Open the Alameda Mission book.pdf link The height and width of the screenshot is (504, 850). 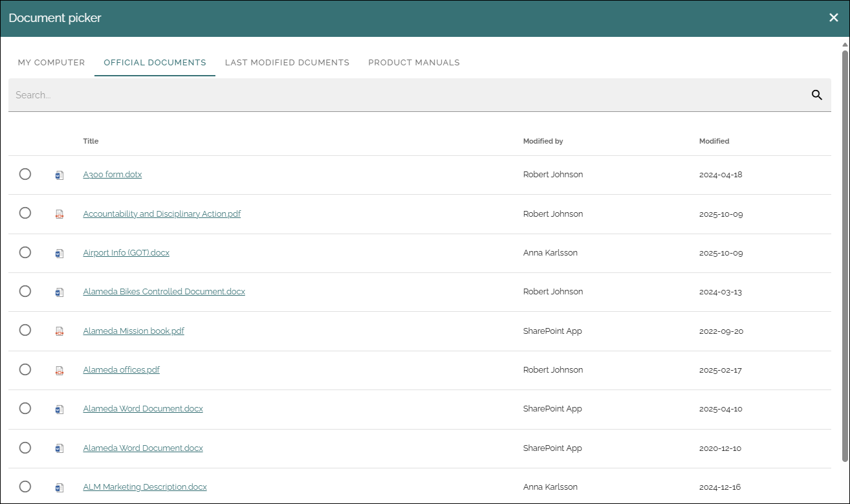coord(134,331)
